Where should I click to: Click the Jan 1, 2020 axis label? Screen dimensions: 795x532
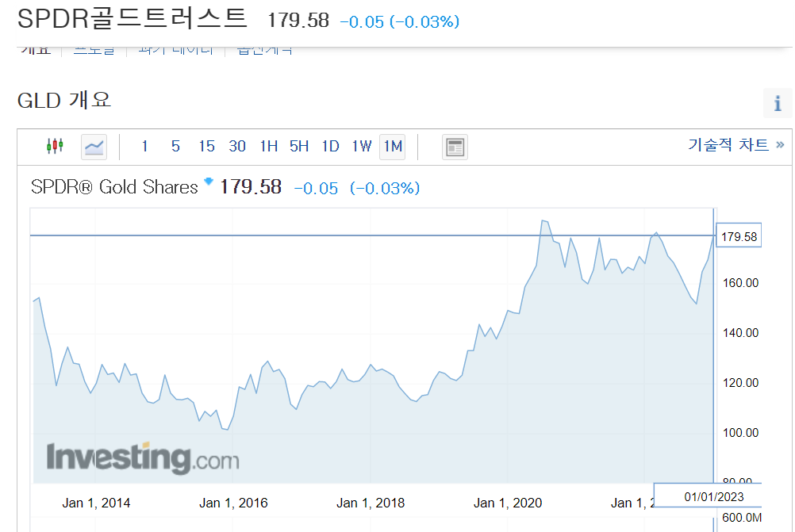point(508,503)
